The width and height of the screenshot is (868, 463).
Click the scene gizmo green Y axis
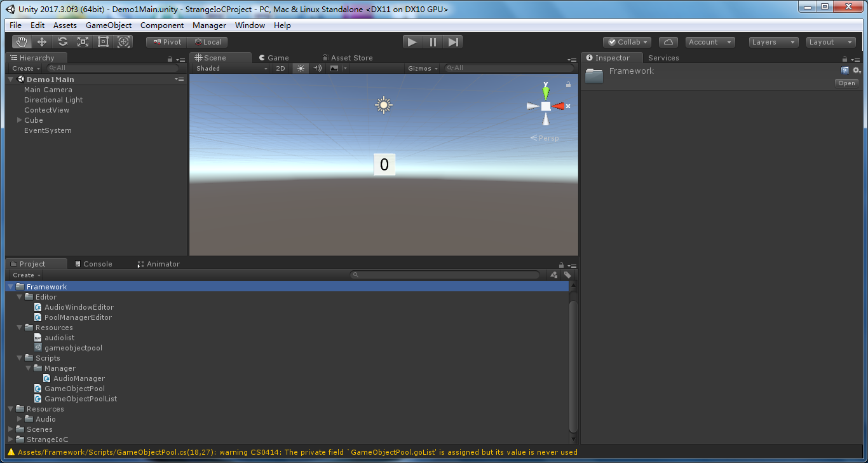point(545,92)
